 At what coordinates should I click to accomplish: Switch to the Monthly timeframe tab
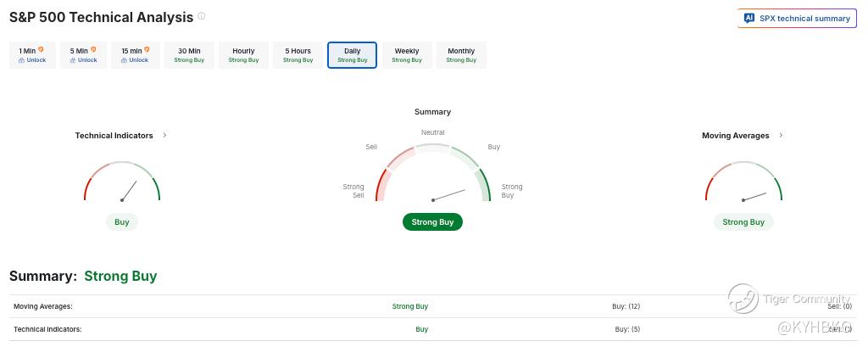click(x=461, y=55)
